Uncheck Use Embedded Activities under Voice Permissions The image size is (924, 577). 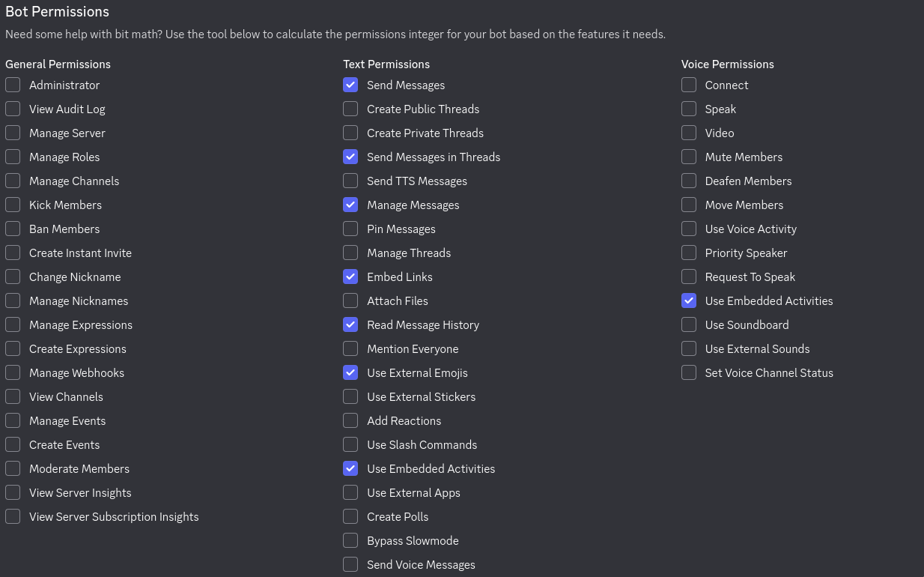pos(689,300)
